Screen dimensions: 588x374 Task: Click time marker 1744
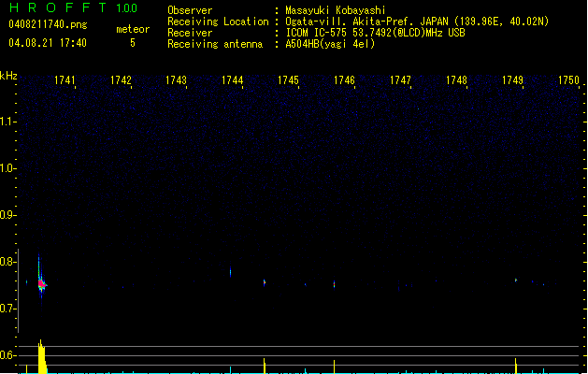coord(232,80)
